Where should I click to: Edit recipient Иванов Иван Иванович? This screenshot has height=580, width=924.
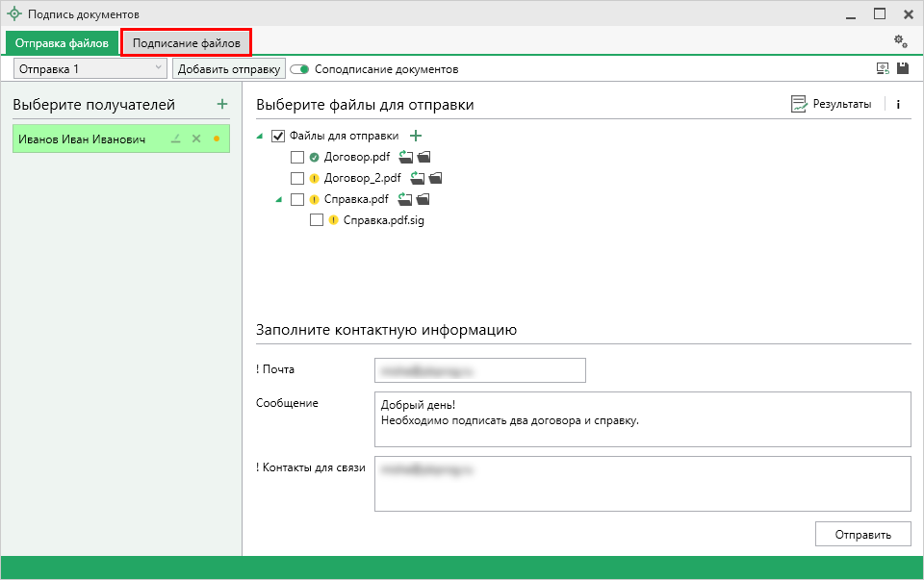[175, 139]
